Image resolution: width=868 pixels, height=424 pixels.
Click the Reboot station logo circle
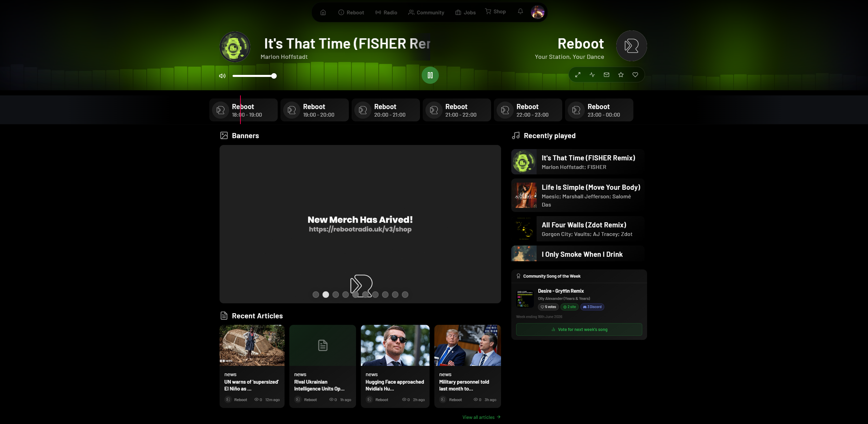tap(631, 46)
